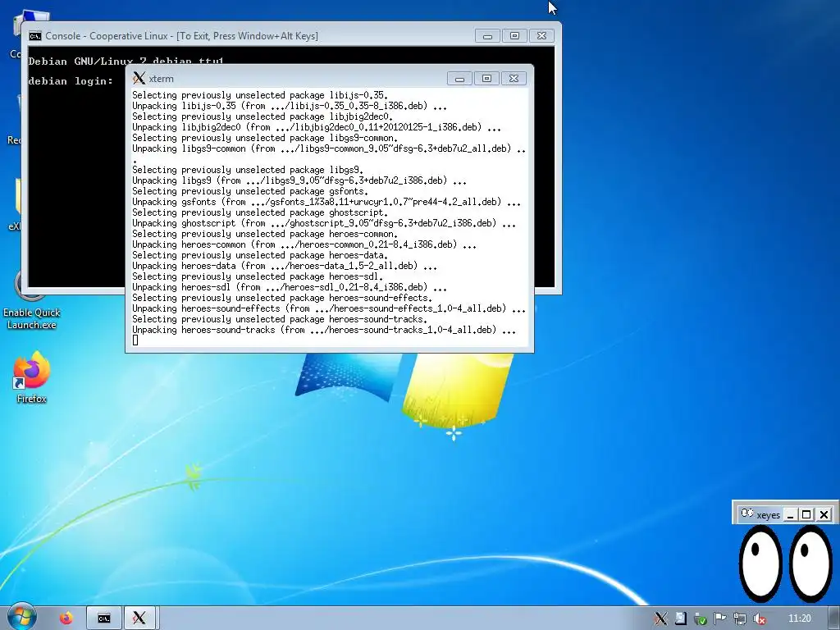
Task: Click line 'Unpacking heroes-common (from ...'
Action: 304,244
